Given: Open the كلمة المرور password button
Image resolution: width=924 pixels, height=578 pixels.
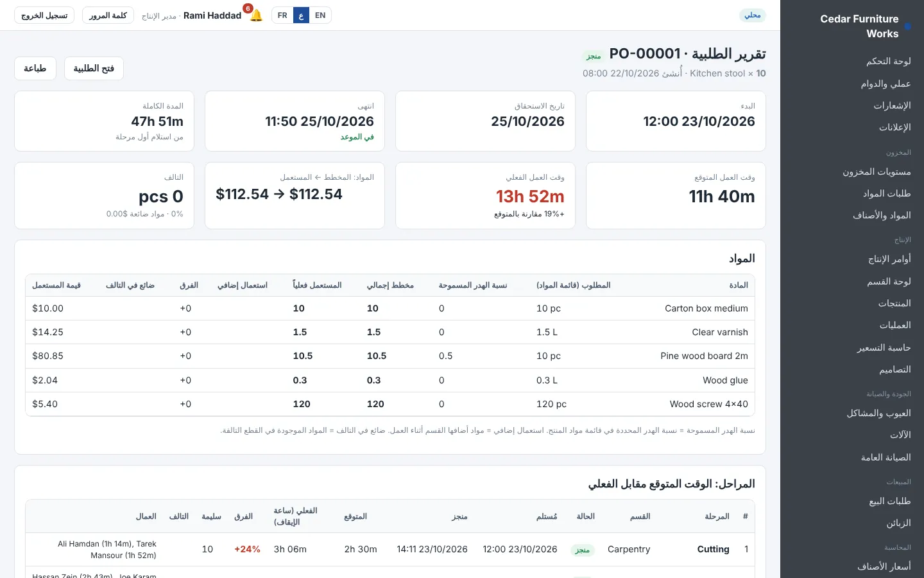Looking at the screenshot, I should (x=108, y=15).
